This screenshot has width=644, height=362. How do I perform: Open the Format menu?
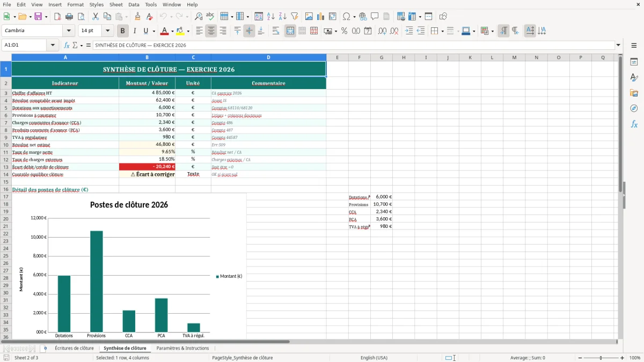tap(75, 4)
